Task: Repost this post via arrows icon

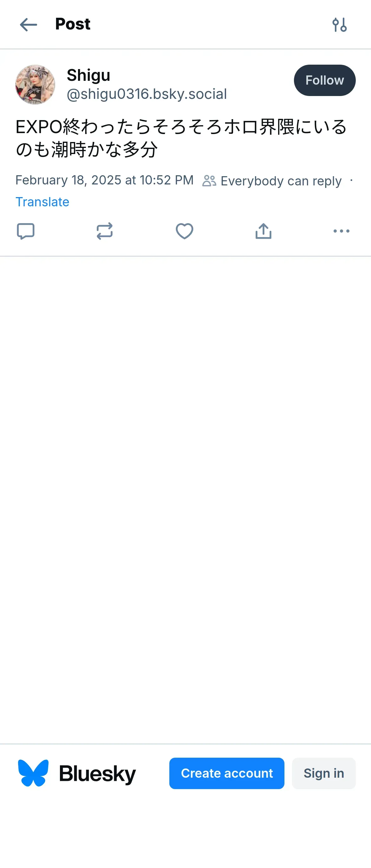Action: pos(105,231)
